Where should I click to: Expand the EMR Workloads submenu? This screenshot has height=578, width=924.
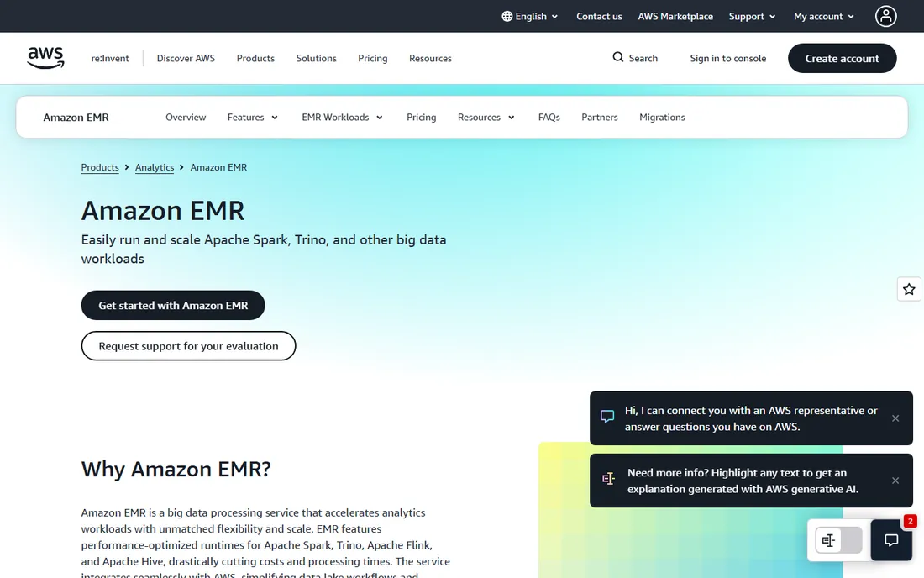[343, 118]
